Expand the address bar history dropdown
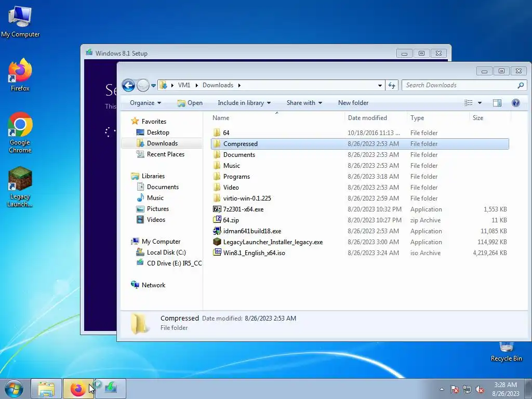This screenshot has height=399, width=532. click(x=380, y=86)
